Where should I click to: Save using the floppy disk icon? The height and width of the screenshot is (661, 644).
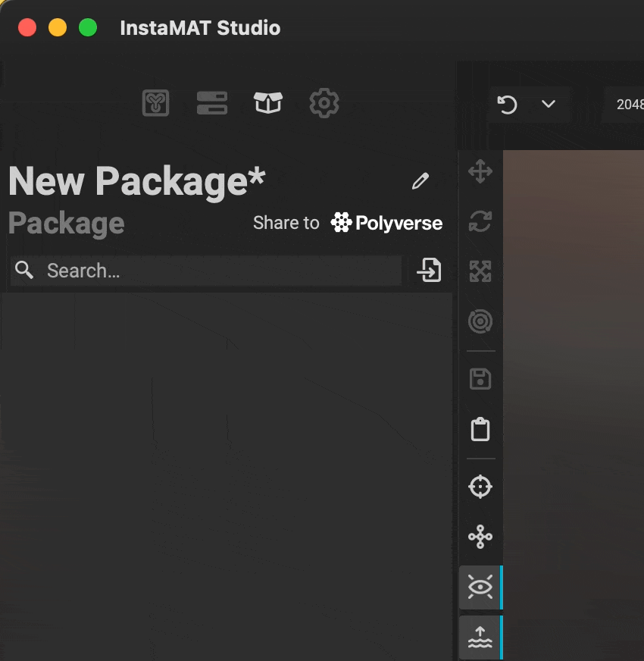pos(480,378)
